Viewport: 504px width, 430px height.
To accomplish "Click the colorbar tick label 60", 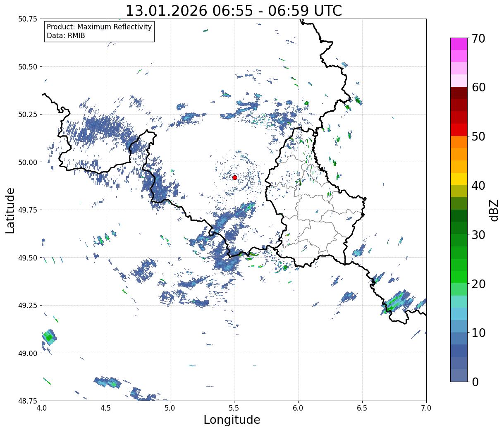I will [478, 87].
